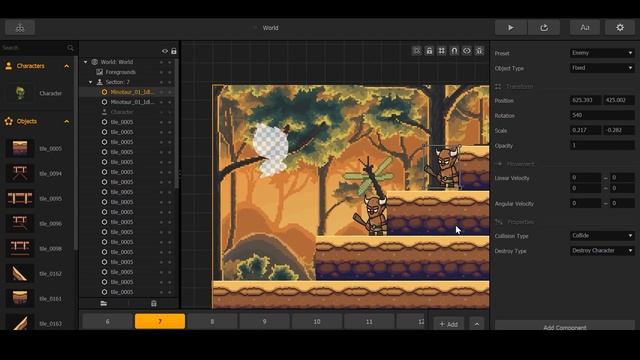Open the Collision Type dropdown
Viewport: 640px width, 360px height.
602,236
